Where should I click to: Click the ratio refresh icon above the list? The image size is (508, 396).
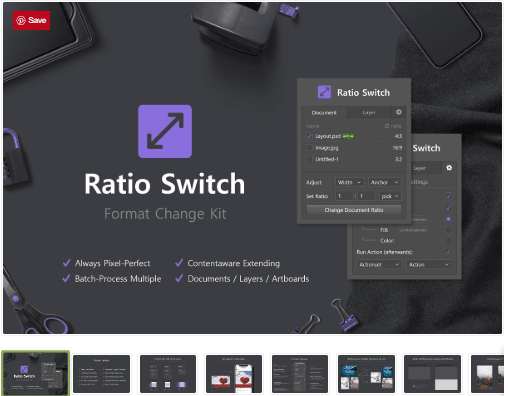pyautogui.click(x=387, y=126)
